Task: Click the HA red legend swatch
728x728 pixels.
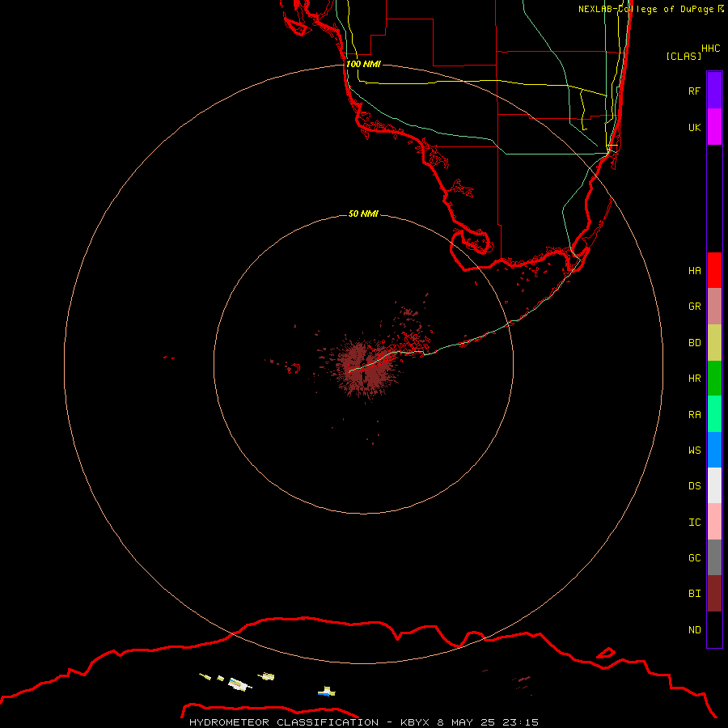Action: [714, 270]
